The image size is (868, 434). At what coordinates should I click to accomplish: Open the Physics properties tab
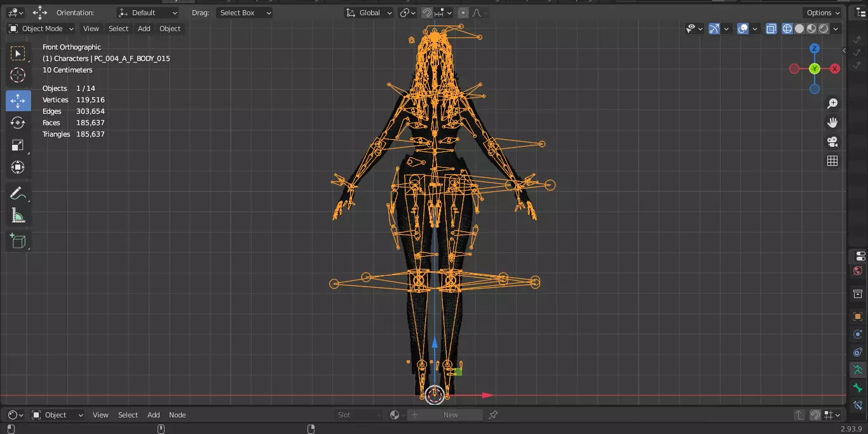pos(858,334)
